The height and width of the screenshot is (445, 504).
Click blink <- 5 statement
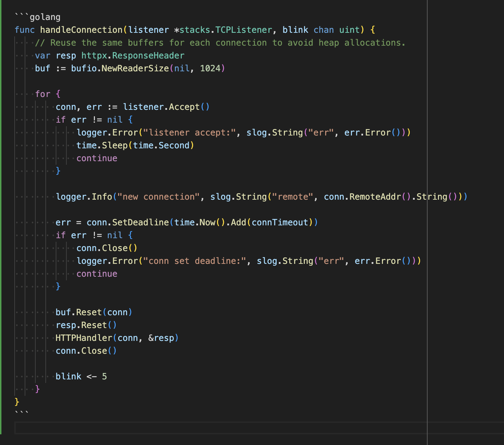point(81,377)
